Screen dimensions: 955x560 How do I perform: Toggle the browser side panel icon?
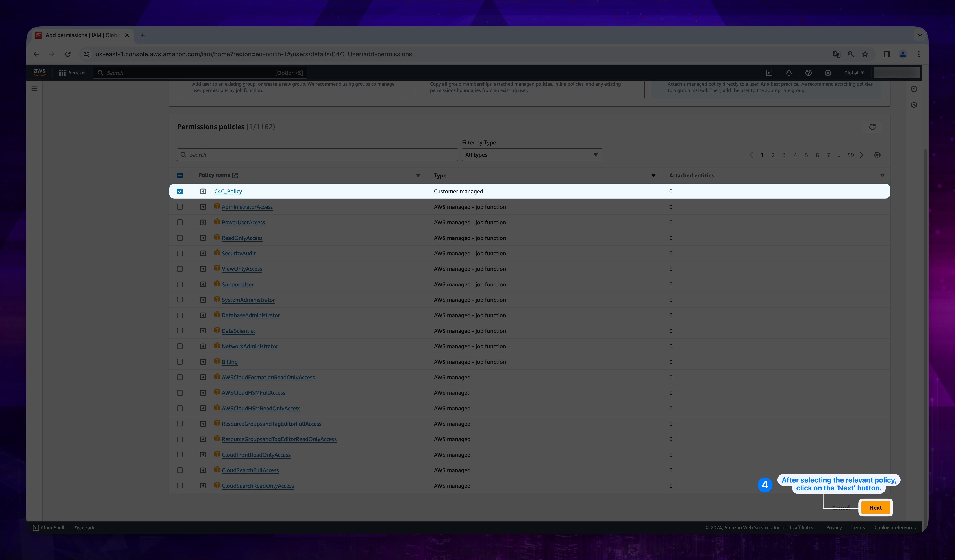pyautogui.click(x=887, y=54)
